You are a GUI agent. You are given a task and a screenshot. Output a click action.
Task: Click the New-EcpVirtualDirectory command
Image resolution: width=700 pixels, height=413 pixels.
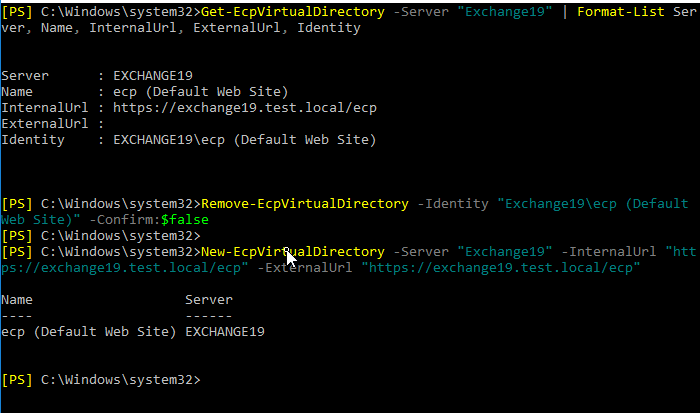pos(292,252)
